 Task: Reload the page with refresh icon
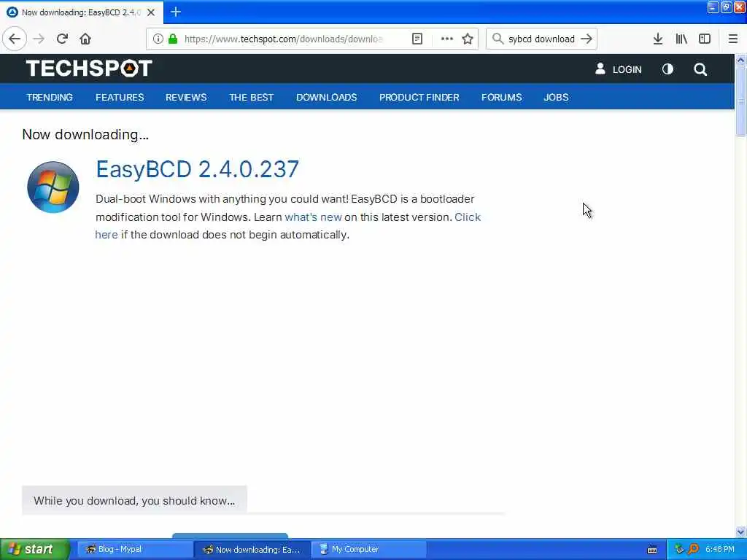[62, 39]
